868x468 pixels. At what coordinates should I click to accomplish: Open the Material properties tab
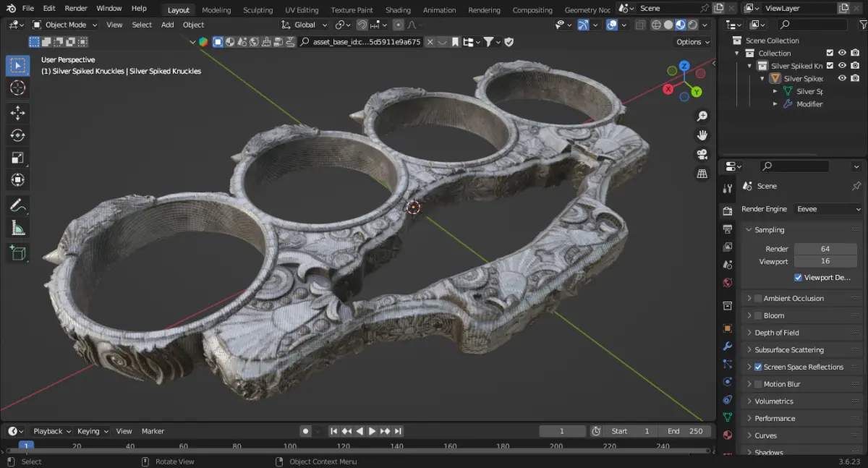[x=728, y=435]
